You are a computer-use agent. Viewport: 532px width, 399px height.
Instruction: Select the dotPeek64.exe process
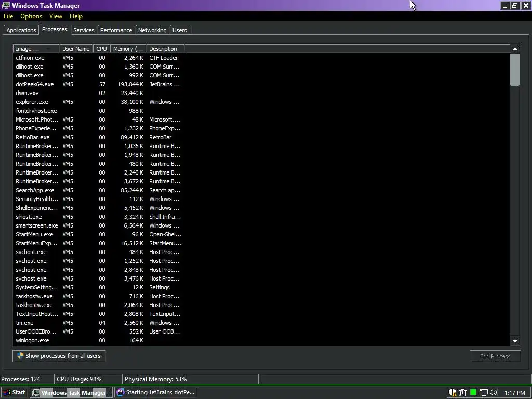click(x=98, y=84)
